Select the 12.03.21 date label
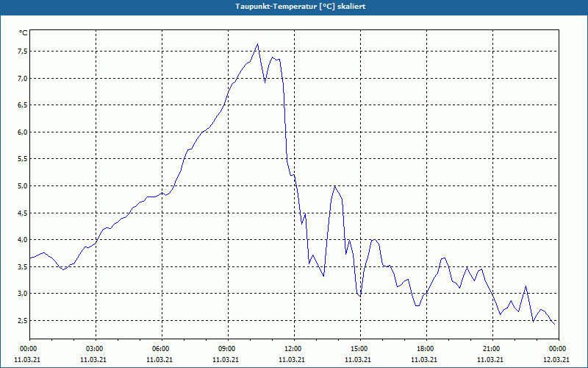 [x=557, y=360]
